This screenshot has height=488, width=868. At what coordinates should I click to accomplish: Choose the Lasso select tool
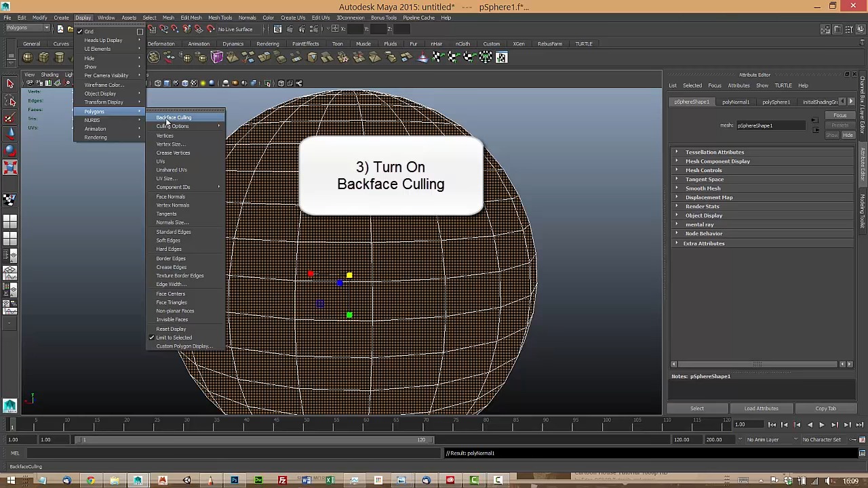click(x=10, y=102)
